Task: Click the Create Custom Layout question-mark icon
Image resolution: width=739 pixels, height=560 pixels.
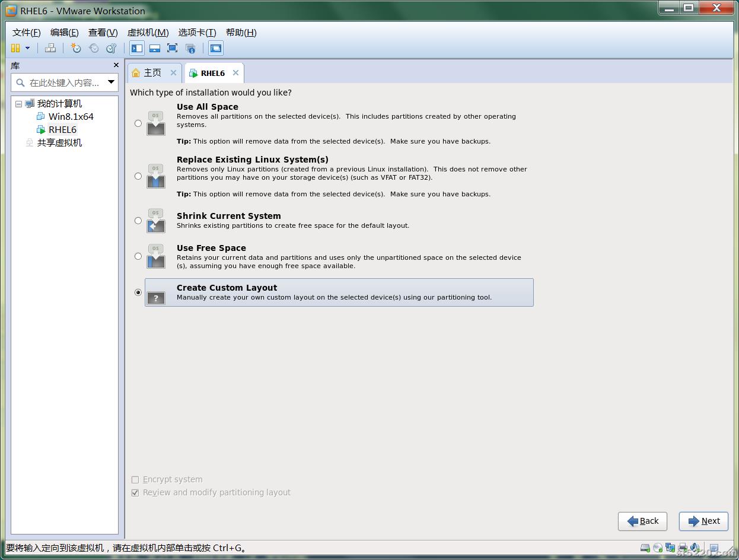Action: coord(156,298)
